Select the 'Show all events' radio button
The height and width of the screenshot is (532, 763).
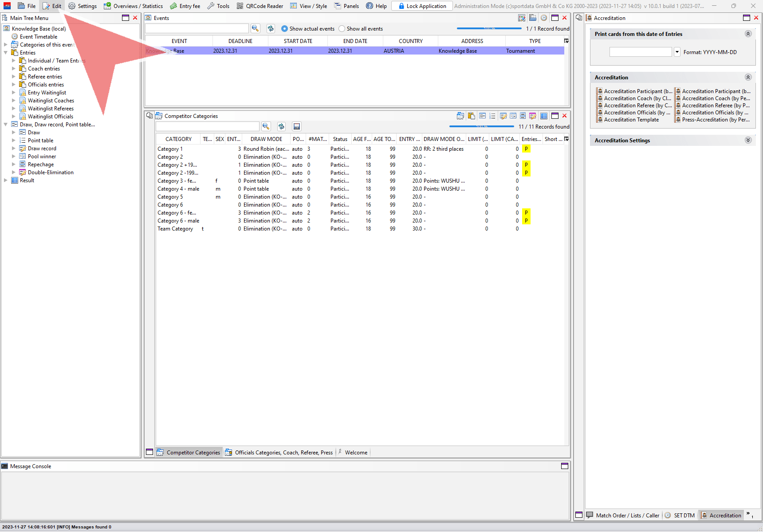pos(342,29)
